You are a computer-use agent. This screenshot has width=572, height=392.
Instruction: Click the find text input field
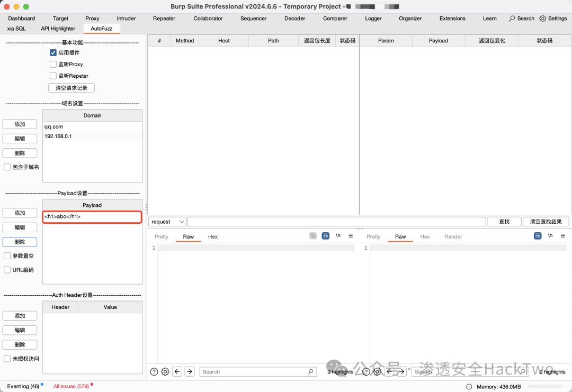336,222
